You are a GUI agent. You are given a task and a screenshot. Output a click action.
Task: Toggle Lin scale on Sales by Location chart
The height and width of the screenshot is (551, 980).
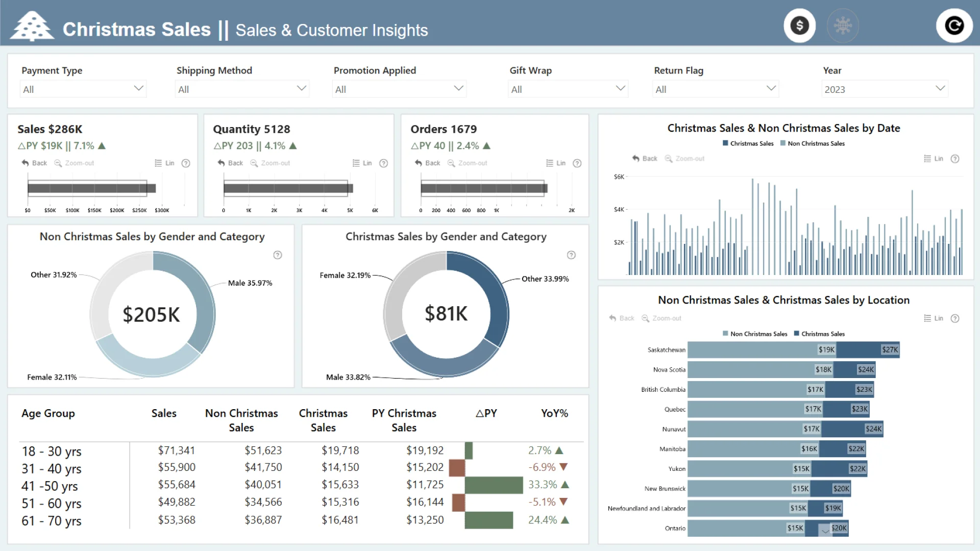[x=934, y=318]
